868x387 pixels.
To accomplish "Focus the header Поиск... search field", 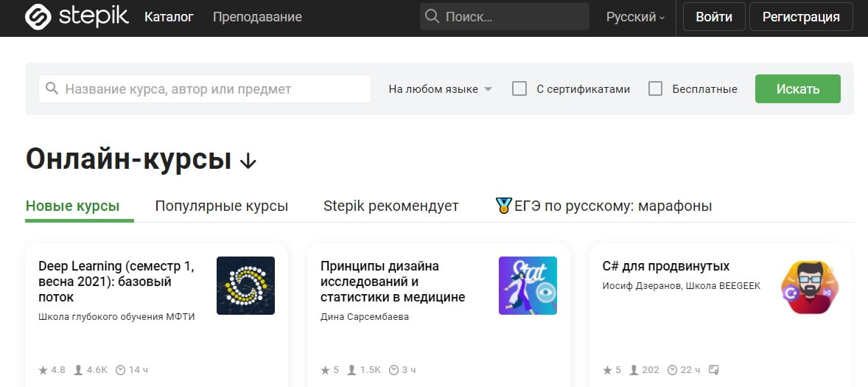I will tap(504, 17).
